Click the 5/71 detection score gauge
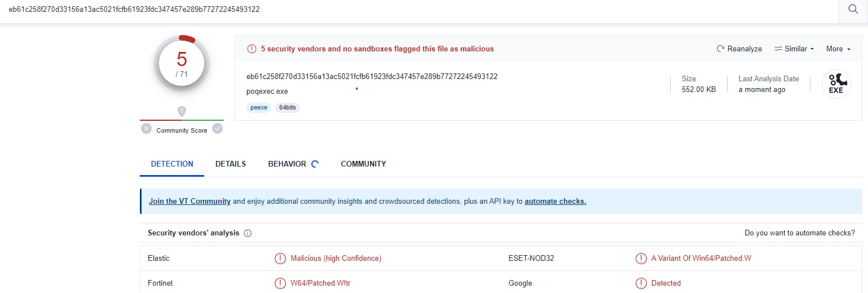Viewport: 868px width, 293px height. coord(182,64)
